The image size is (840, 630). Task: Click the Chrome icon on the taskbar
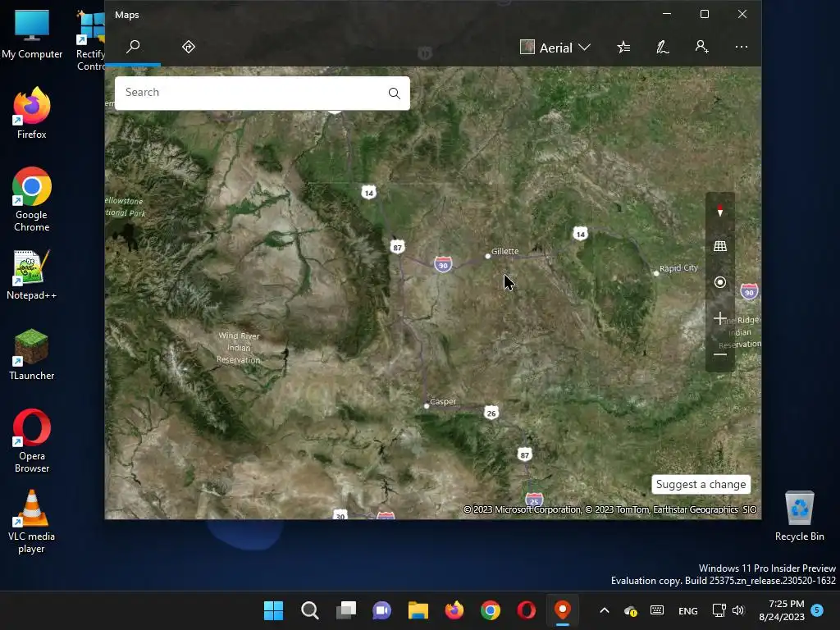(491, 610)
